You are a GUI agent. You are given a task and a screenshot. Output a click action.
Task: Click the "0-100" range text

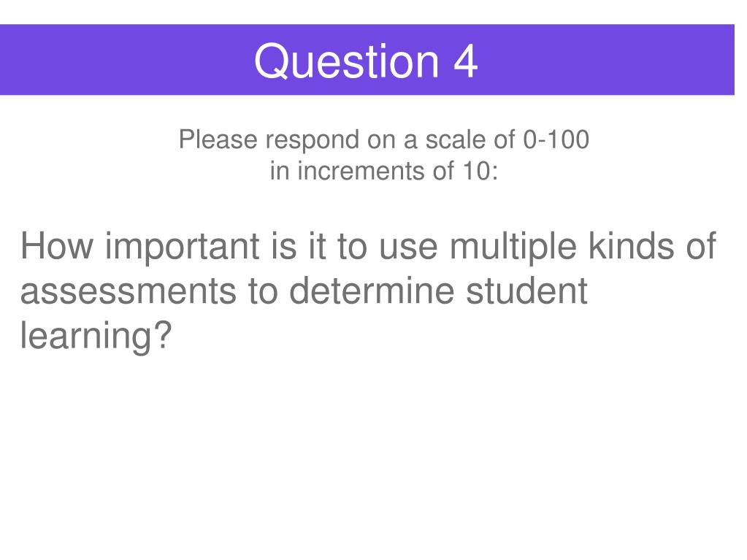pyautogui.click(x=556, y=140)
